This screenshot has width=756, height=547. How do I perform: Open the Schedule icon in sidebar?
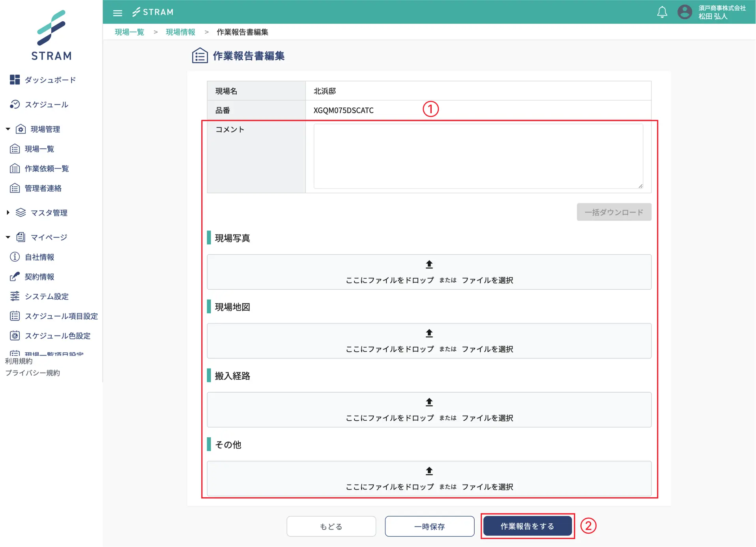[15, 104]
